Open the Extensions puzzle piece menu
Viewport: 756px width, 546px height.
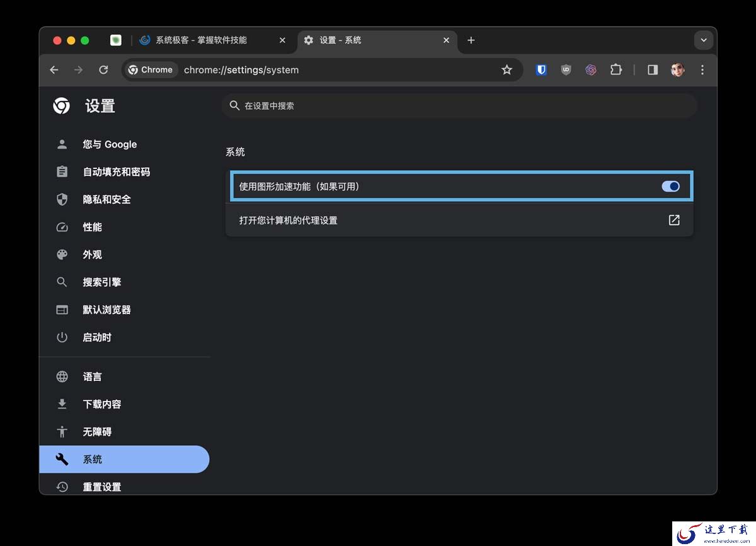616,70
